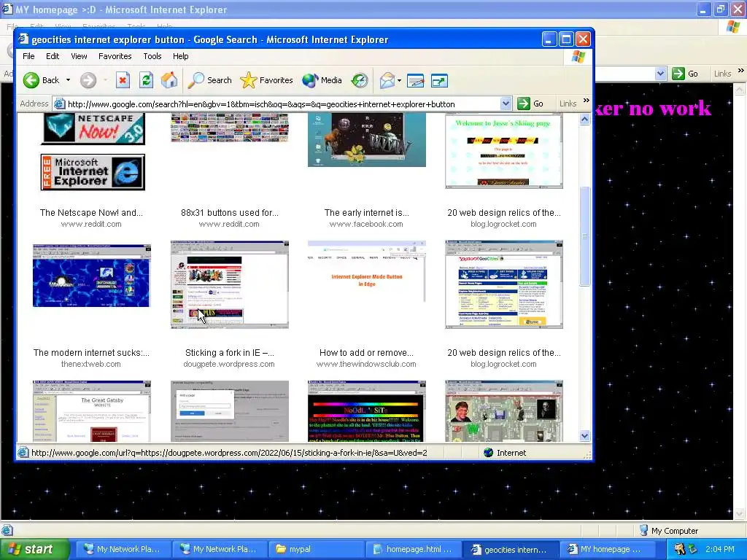Open the Help menu
Image resolution: width=747 pixels, height=560 pixels.
tap(181, 56)
